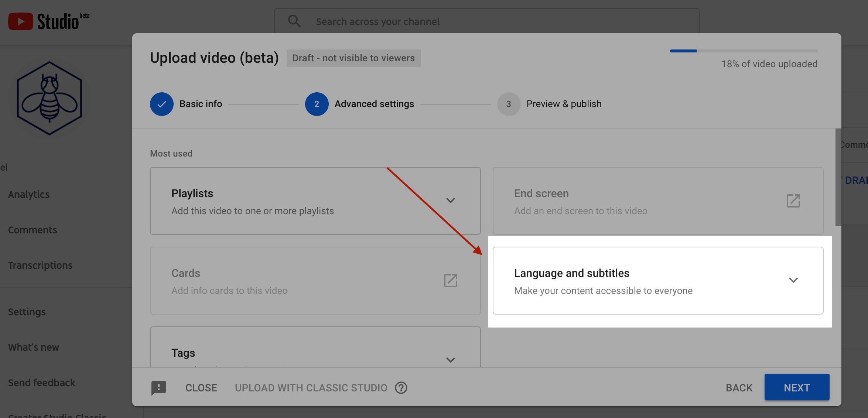
Task: Open End screen external link icon
Action: [793, 201]
